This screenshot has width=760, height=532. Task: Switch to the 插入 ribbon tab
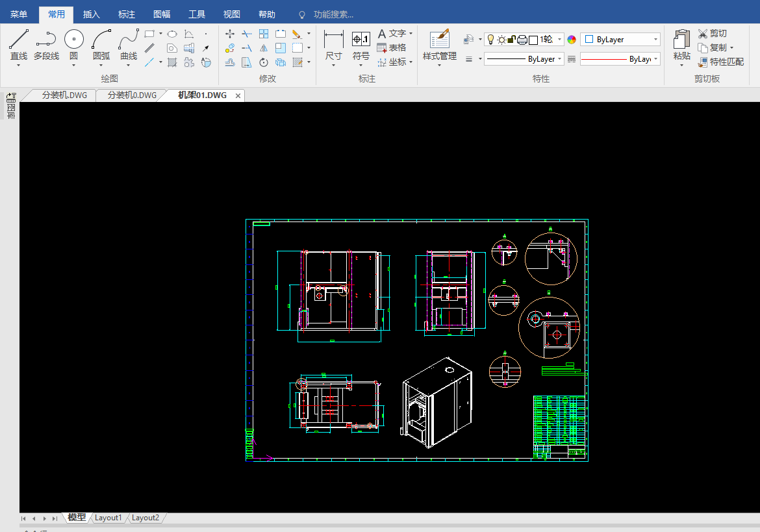click(91, 14)
